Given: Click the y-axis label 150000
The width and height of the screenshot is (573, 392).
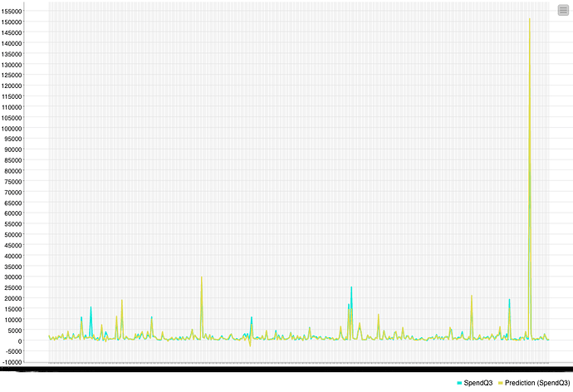Looking at the screenshot, I should coord(12,22).
